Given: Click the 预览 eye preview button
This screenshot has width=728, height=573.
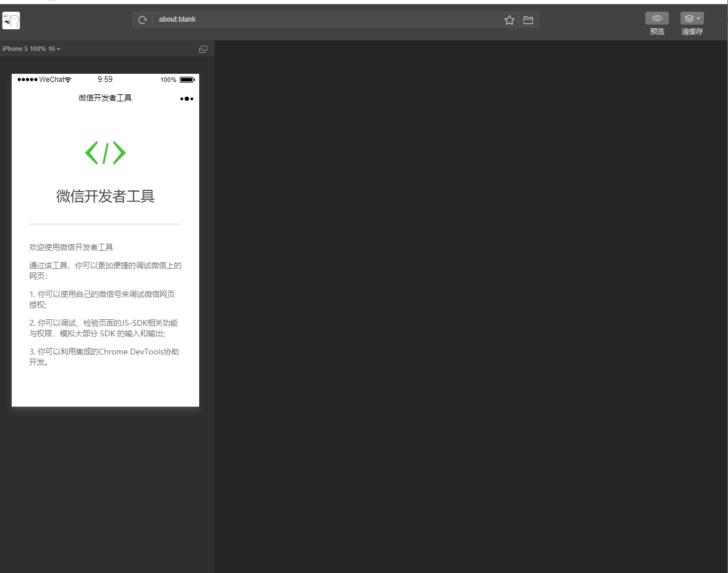Looking at the screenshot, I should pyautogui.click(x=657, y=18).
